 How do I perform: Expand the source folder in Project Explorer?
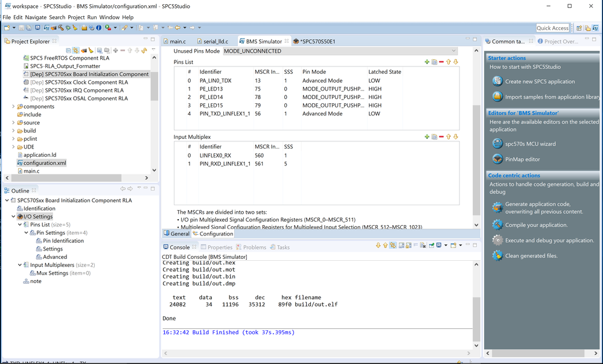click(x=13, y=123)
